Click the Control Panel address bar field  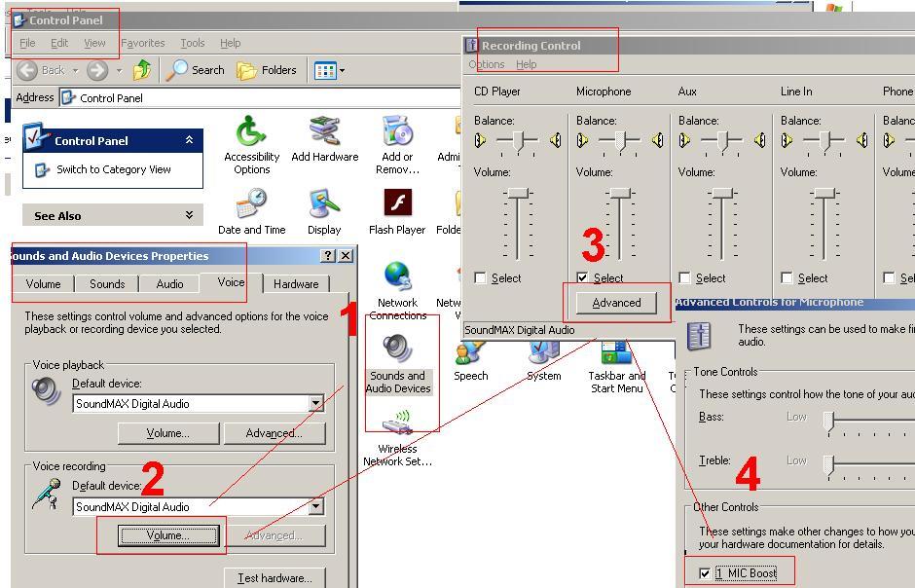[261, 98]
